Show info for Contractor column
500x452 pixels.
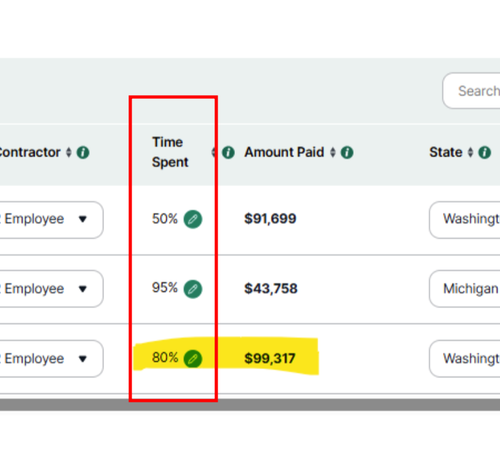(83, 153)
